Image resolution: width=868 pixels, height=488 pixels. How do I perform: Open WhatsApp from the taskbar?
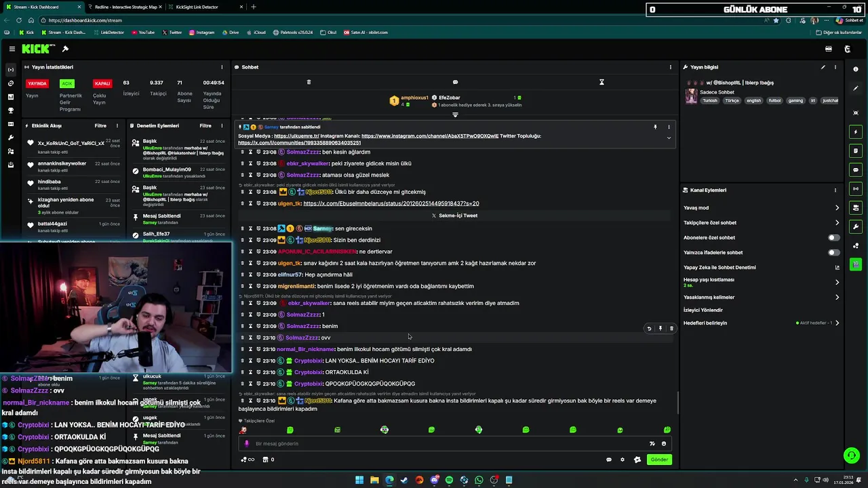coord(479,480)
